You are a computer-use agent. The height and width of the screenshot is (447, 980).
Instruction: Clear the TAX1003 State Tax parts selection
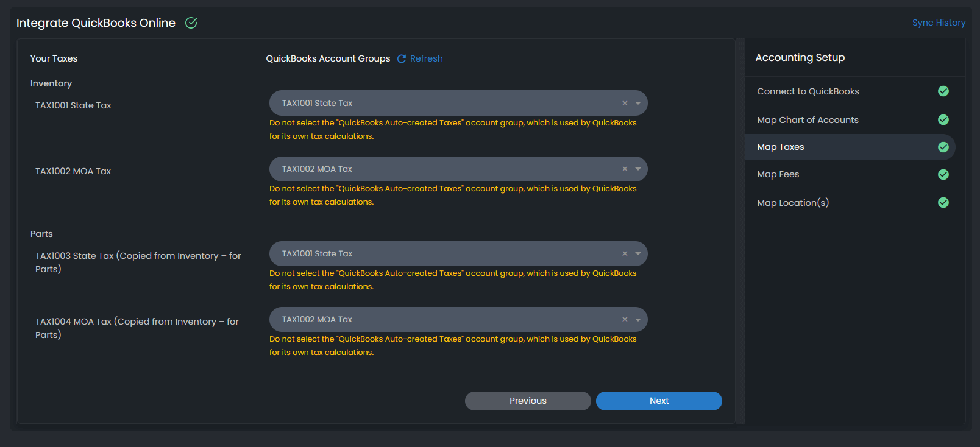pyautogui.click(x=625, y=253)
